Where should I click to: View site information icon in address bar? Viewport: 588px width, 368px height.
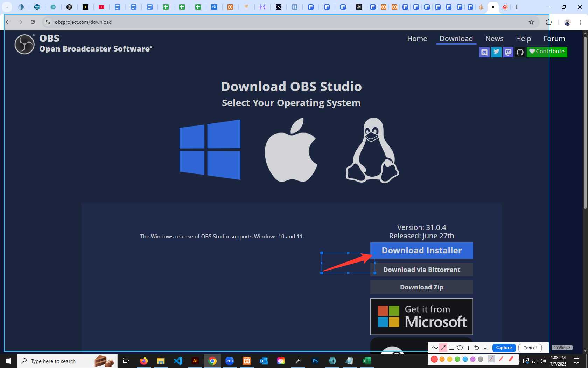[x=48, y=22]
